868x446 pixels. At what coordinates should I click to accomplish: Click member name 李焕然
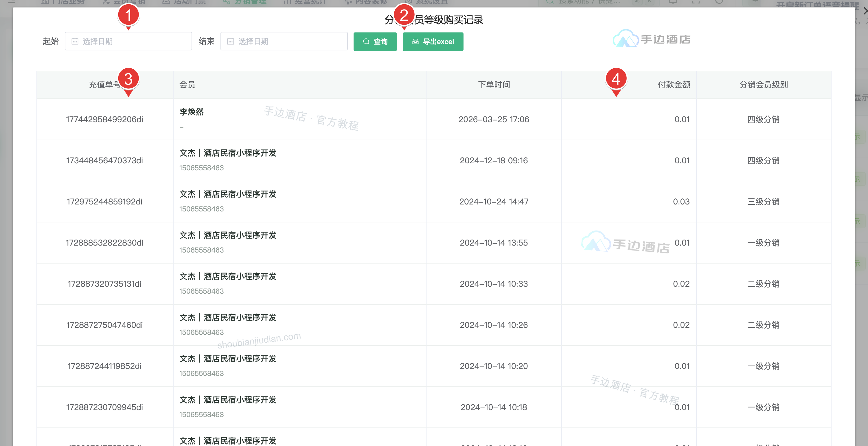[x=191, y=112]
